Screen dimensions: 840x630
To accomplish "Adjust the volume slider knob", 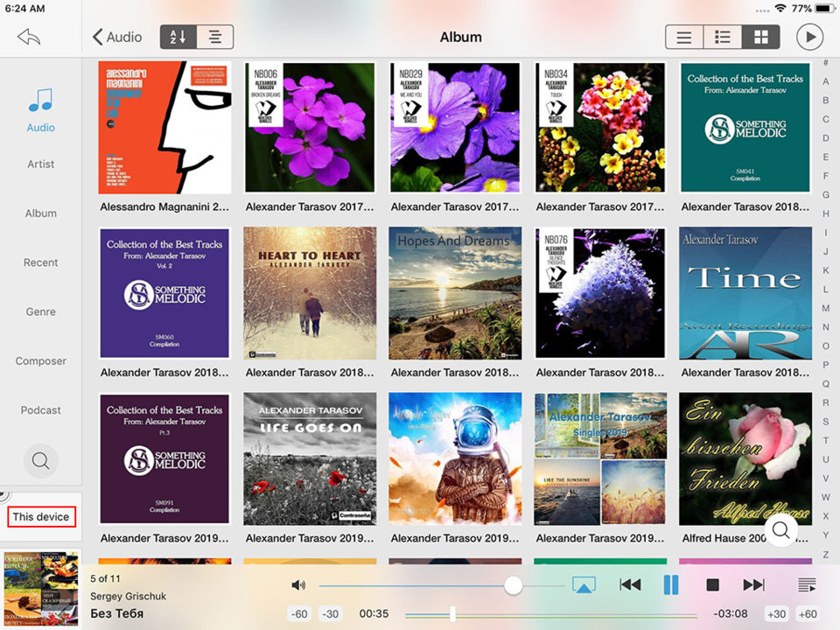I will point(514,585).
